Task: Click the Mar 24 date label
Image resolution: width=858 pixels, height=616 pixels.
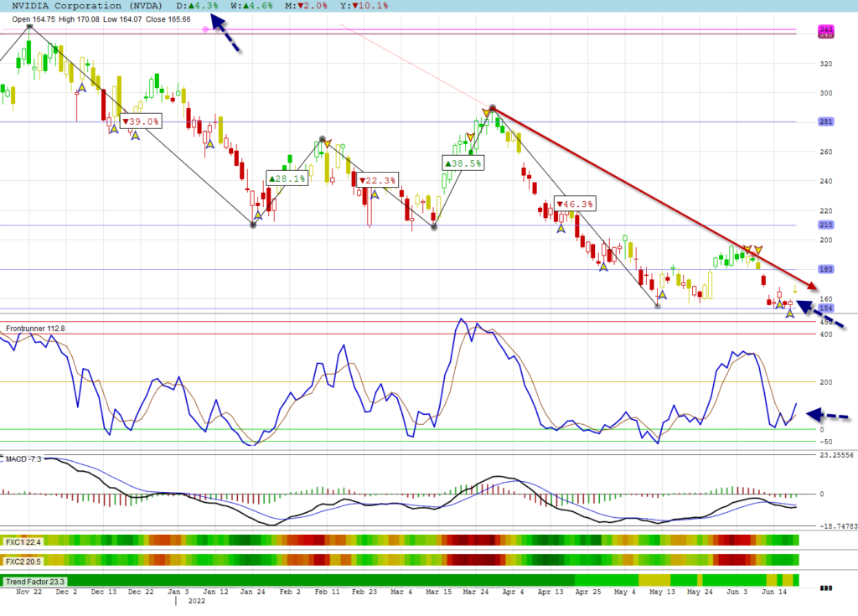Action: pos(476,592)
